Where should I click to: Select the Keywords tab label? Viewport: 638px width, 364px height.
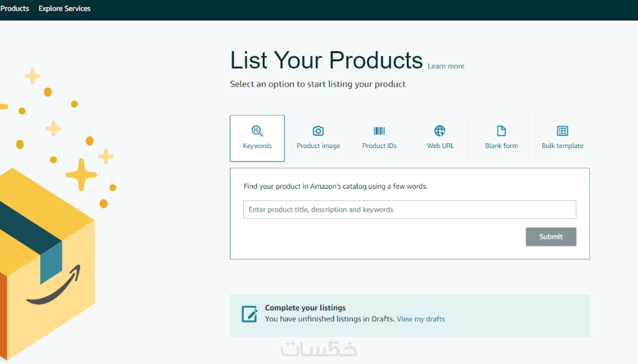coord(257,146)
